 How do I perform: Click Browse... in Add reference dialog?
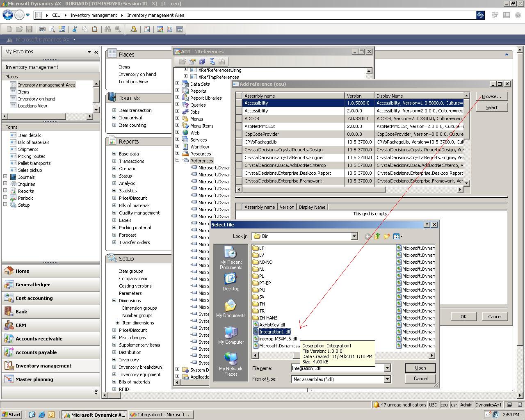[x=491, y=96]
